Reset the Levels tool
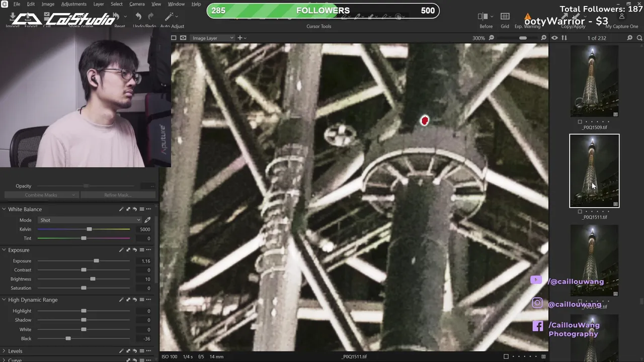Screen dimensions: 644x362 [x=135, y=351]
